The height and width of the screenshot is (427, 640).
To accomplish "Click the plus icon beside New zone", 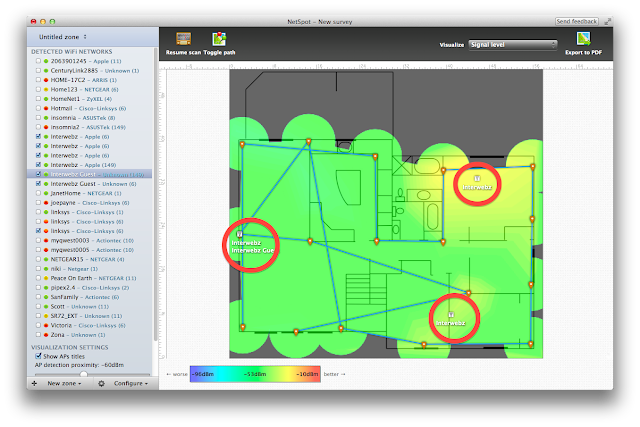I will [34, 383].
